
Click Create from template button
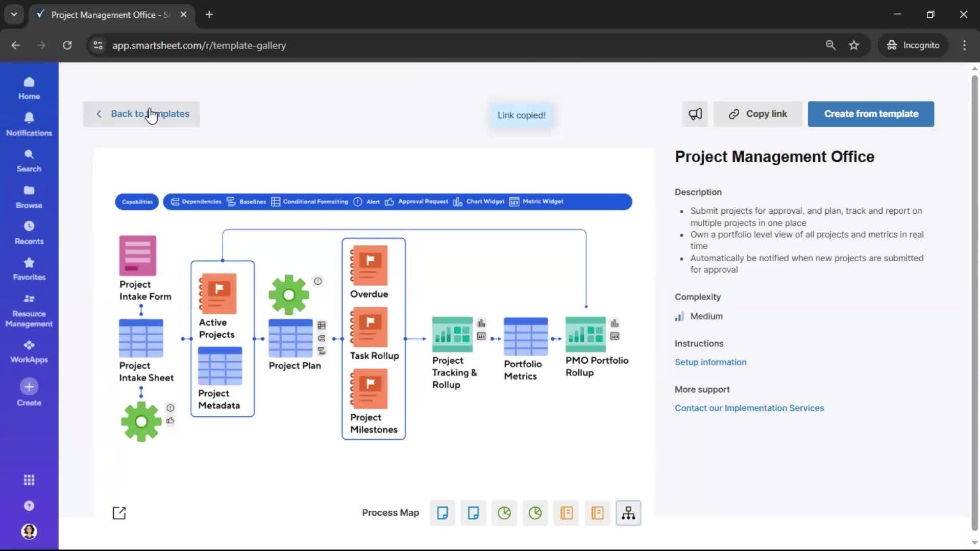(871, 114)
